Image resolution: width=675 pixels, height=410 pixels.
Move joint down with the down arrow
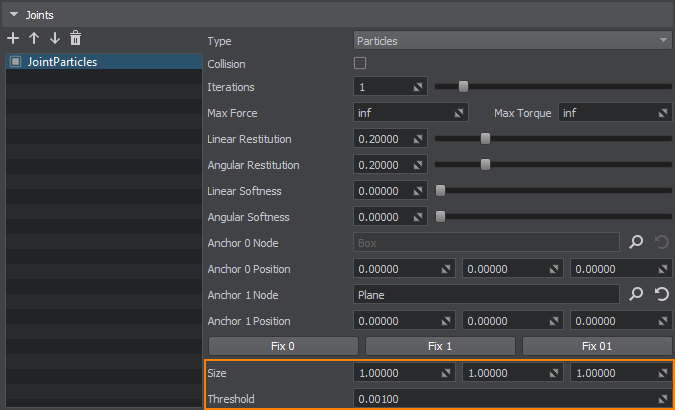[x=55, y=38]
